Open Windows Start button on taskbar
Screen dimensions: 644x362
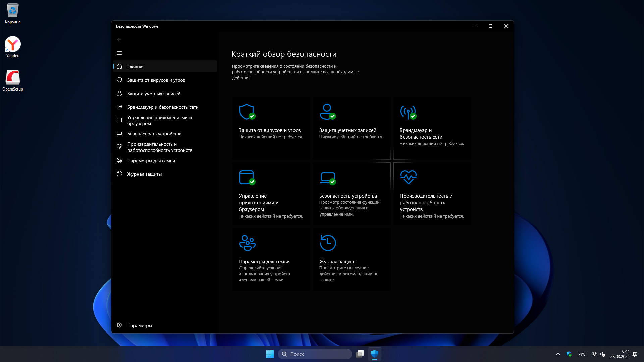(270, 354)
